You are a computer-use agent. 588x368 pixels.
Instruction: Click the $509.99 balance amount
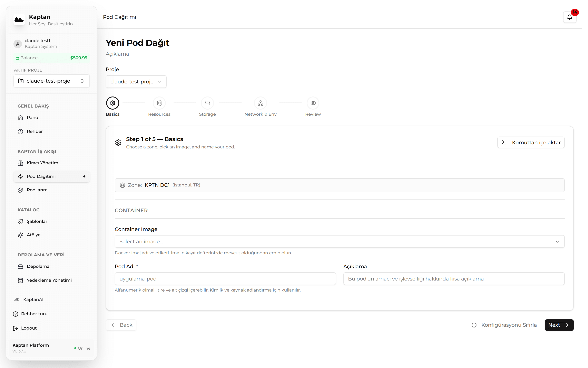point(79,58)
